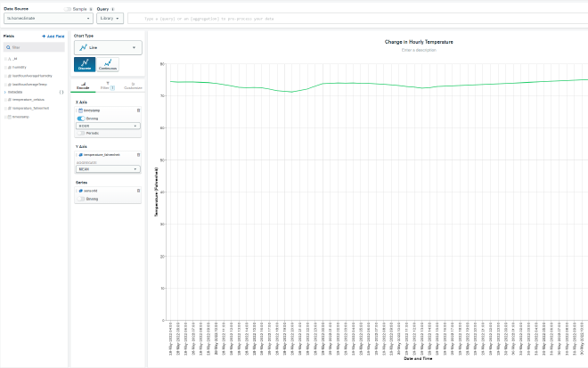Open the Data Source dropdown

click(x=47, y=18)
